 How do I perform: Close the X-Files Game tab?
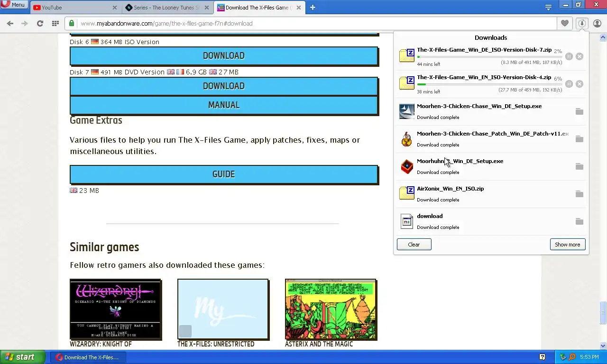298,8
